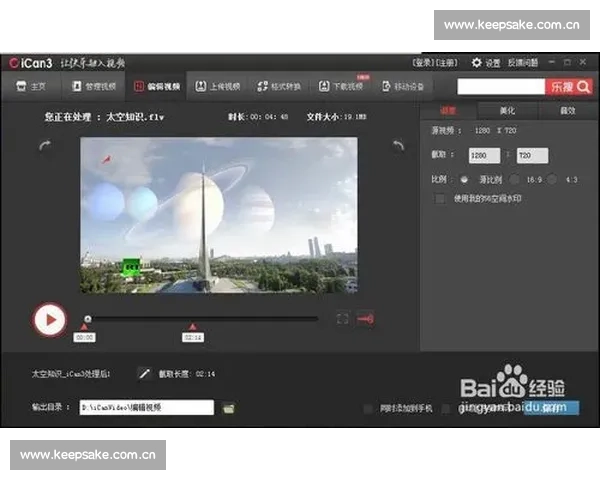Click the output directory path field
This screenshot has width=600, height=480.
(147, 408)
